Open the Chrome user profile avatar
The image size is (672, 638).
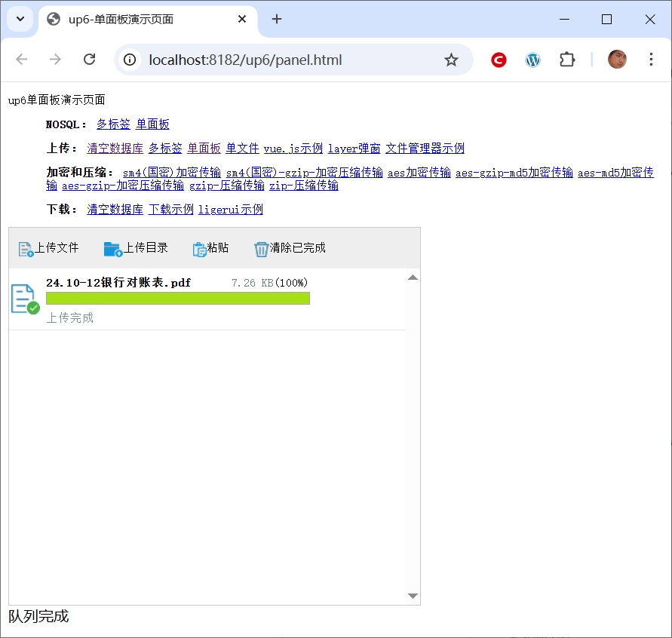point(617,60)
